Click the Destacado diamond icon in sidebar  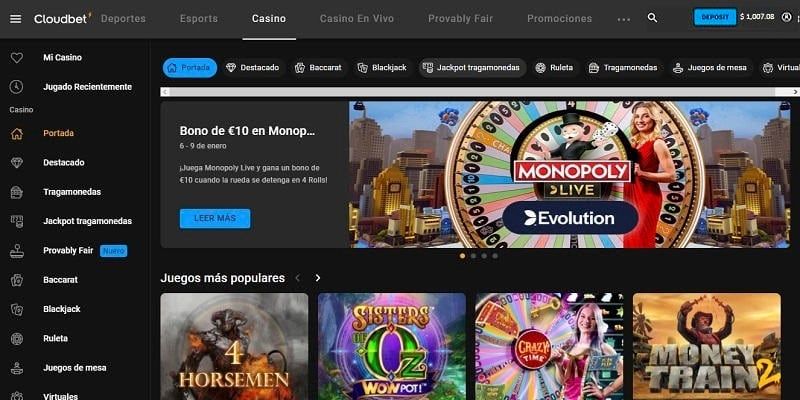tap(17, 163)
